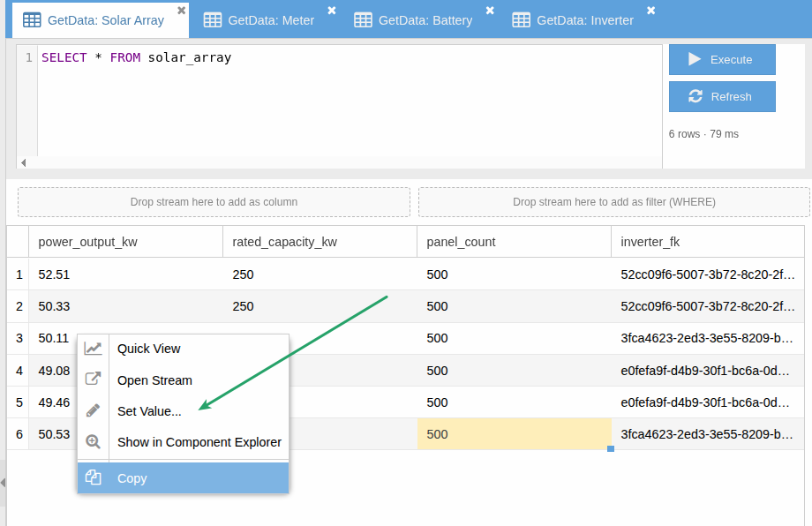Screen dimensions: 812x526
Task: Choose Show in Component Explorer
Action: (183, 442)
